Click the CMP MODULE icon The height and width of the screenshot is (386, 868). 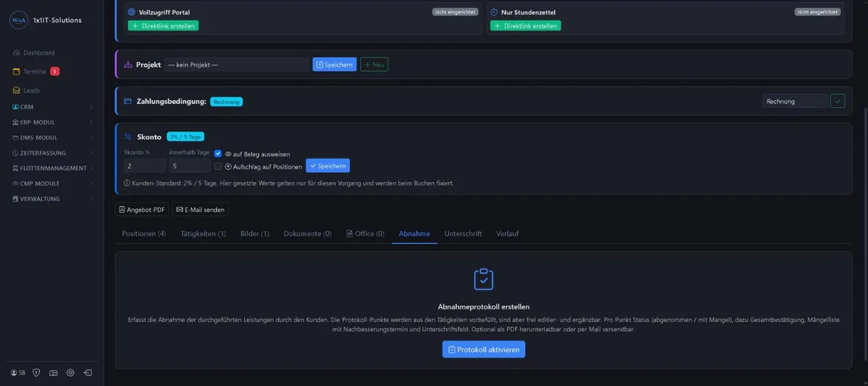[15, 184]
